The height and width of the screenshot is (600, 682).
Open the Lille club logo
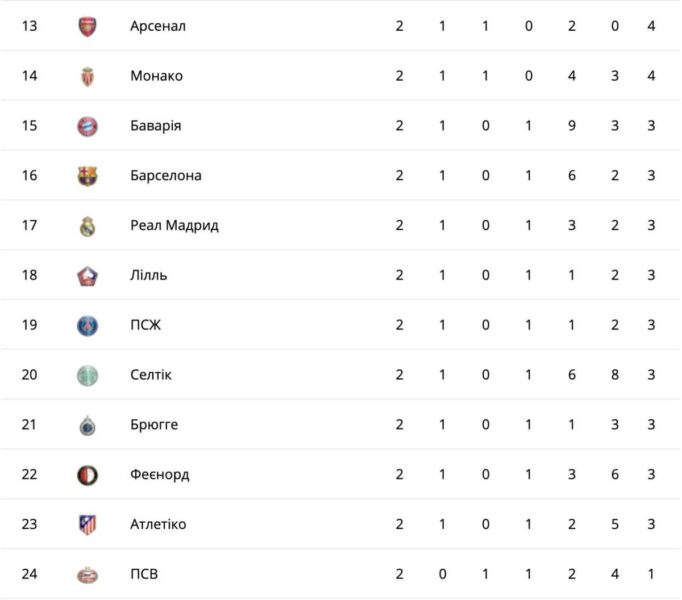(87, 276)
